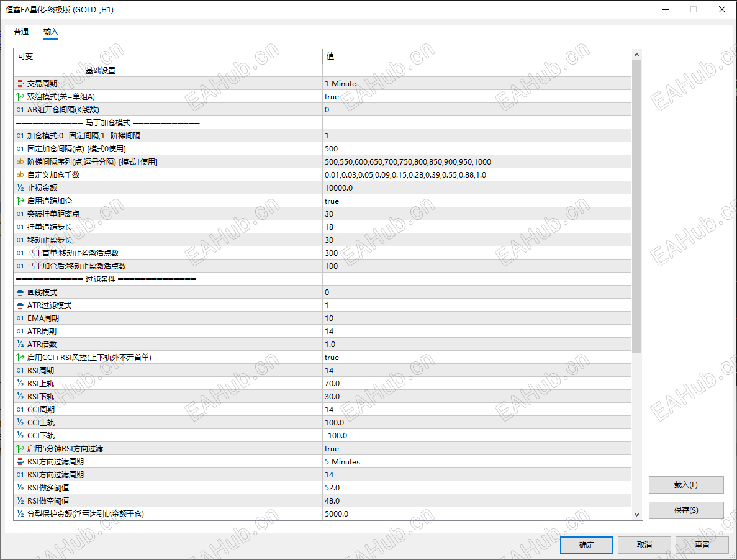
Task: Click the bool icon beside 启用5分钟RSI方向过滤
Action: [x=20, y=449]
